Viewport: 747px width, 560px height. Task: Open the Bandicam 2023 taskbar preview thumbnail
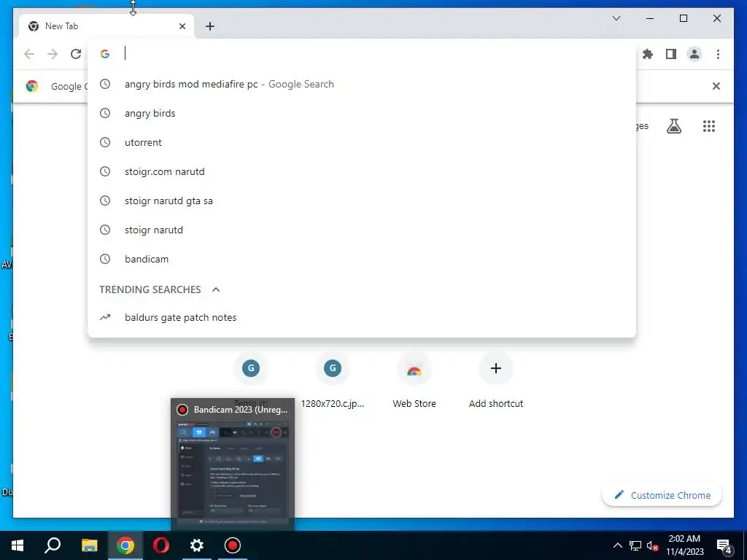(x=233, y=472)
